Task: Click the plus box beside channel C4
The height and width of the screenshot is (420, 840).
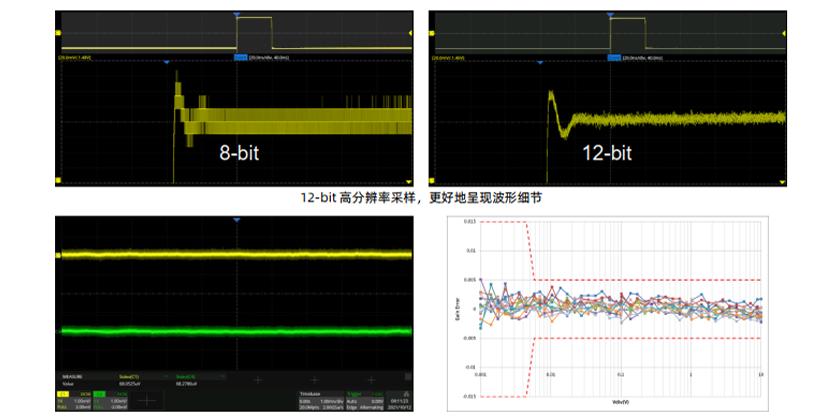Action: (145, 400)
